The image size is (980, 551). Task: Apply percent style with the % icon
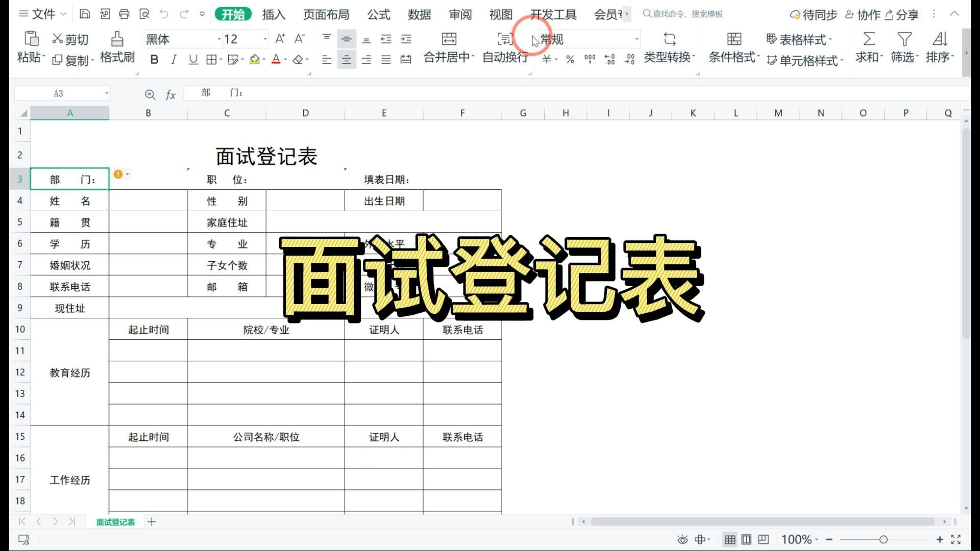pyautogui.click(x=569, y=59)
